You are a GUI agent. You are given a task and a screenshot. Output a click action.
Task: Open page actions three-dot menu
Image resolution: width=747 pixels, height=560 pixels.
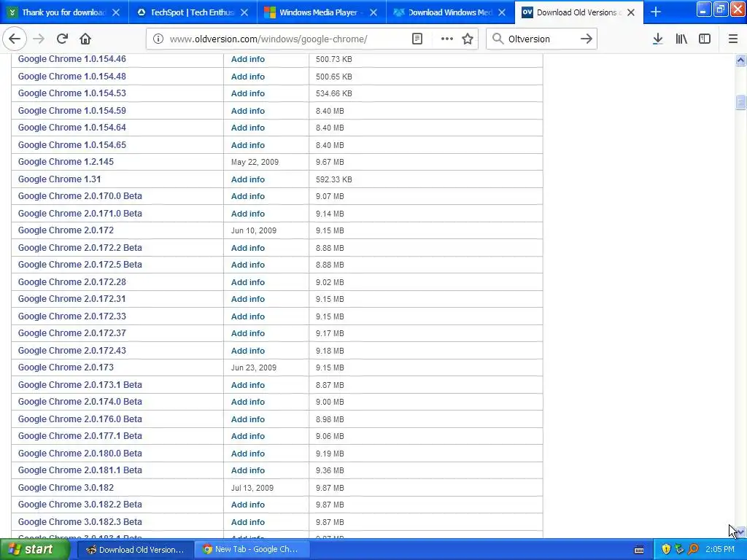(x=447, y=39)
